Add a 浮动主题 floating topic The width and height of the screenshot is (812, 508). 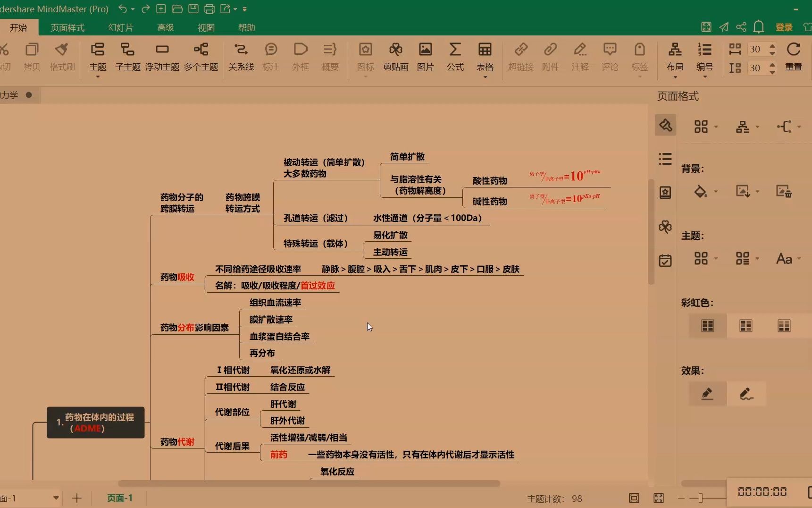click(x=162, y=58)
